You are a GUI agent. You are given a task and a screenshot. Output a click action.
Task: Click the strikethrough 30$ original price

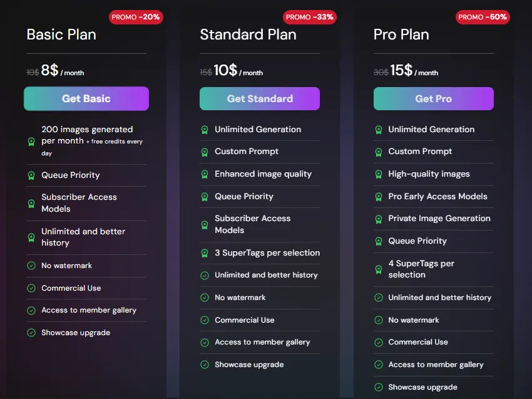click(x=380, y=72)
